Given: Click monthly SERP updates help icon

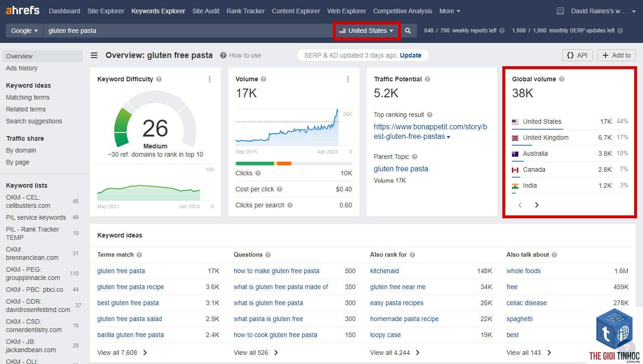Looking at the screenshot, I should click(x=620, y=31).
